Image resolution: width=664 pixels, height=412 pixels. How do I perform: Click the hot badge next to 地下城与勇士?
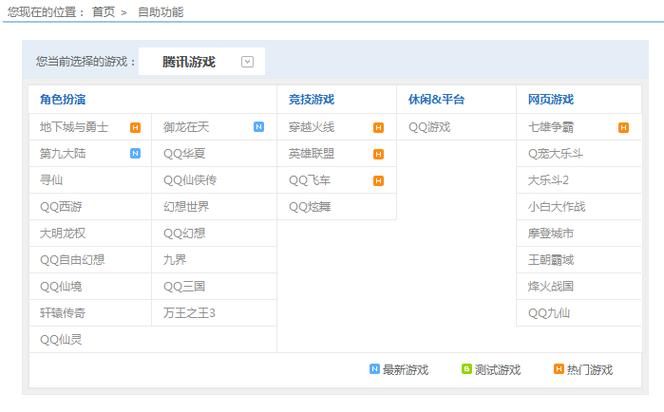point(136,127)
